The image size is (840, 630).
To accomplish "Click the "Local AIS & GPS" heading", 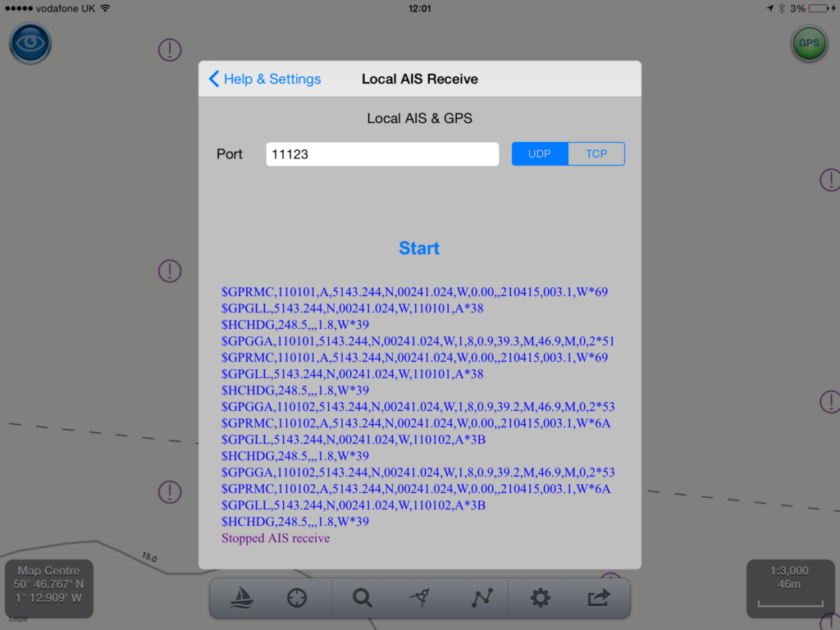I will point(419,118).
